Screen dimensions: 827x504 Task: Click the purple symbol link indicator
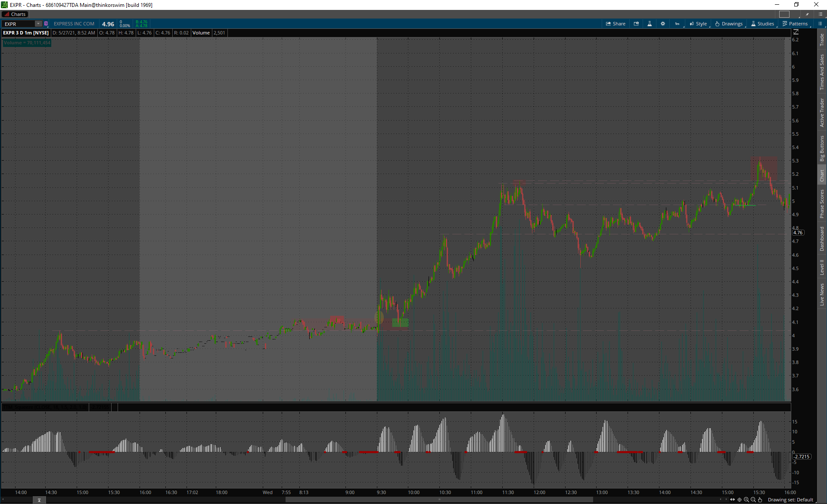(46, 24)
